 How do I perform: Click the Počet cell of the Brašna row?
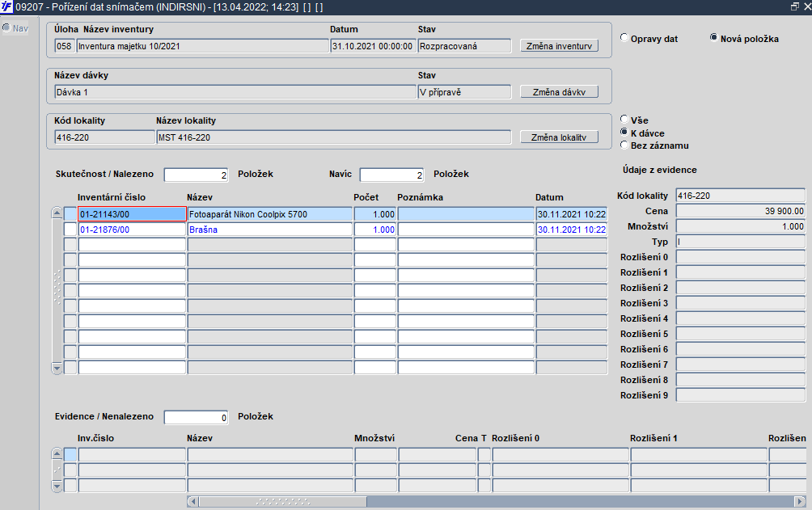pyautogui.click(x=375, y=230)
